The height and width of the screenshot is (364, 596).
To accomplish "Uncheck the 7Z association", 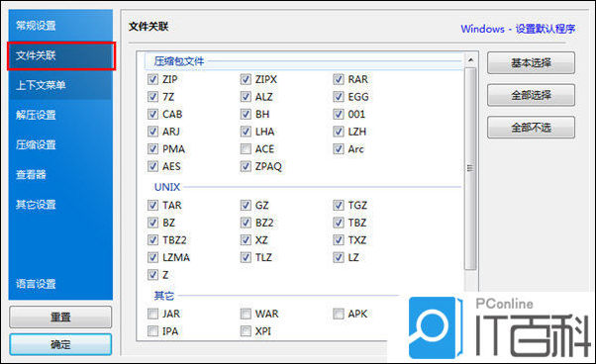I will tap(152, 97).
